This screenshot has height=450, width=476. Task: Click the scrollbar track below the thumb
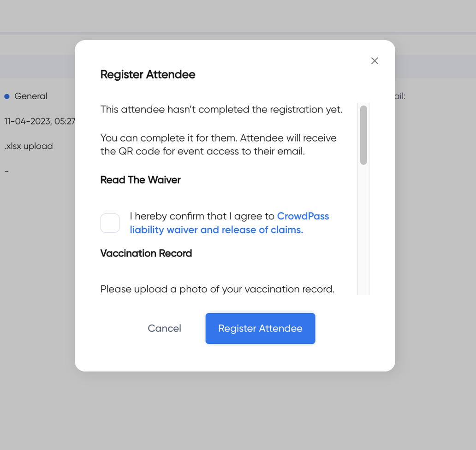(363, 231)
